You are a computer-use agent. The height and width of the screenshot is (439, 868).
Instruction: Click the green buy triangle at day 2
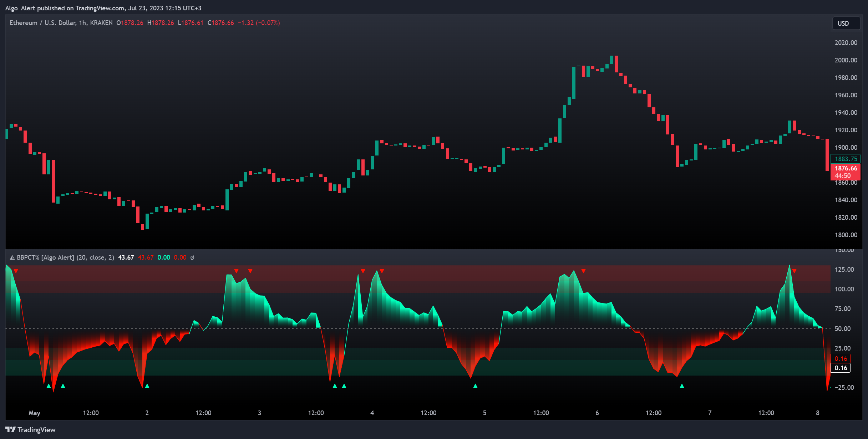147,386
